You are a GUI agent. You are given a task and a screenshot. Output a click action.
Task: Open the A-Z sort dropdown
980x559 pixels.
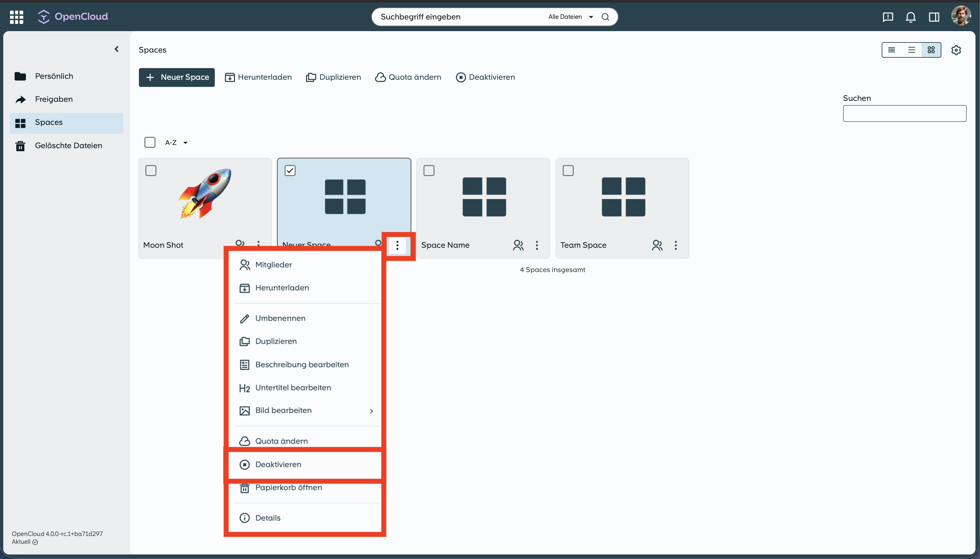[176, 142]
